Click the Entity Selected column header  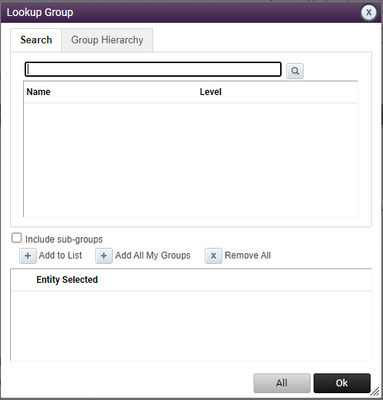tap(67, 280)
